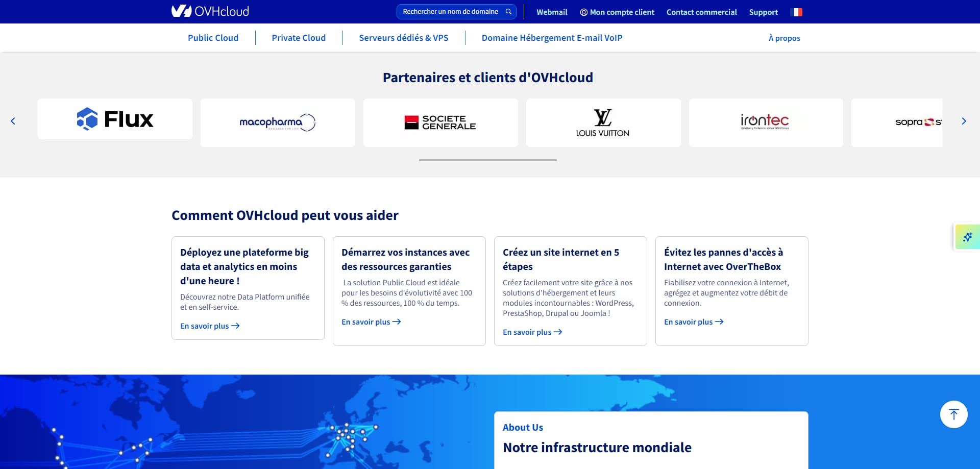Select the Flux partner logo card
The image size is (980, 469).
115,119
